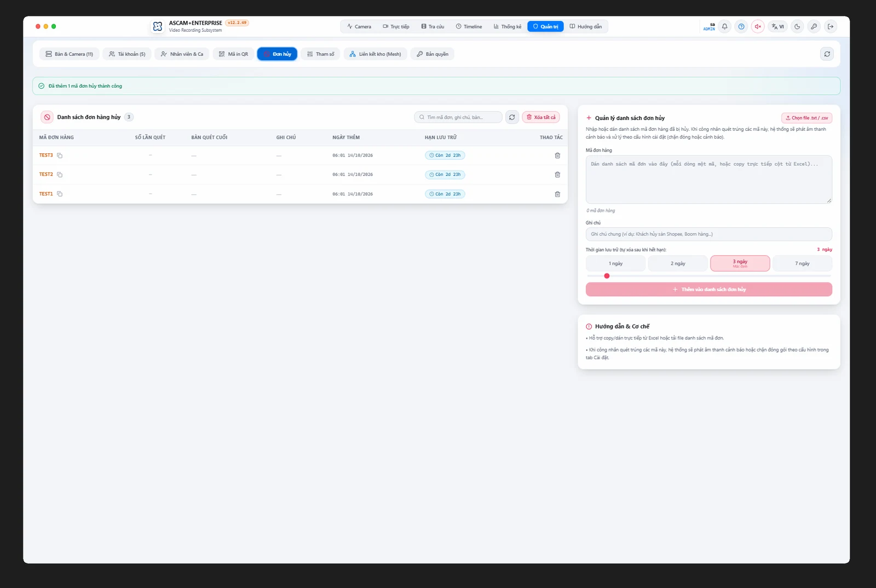Select the Quản trị tab
This screenshot has width=876, height=588.
tap(545, 26)
